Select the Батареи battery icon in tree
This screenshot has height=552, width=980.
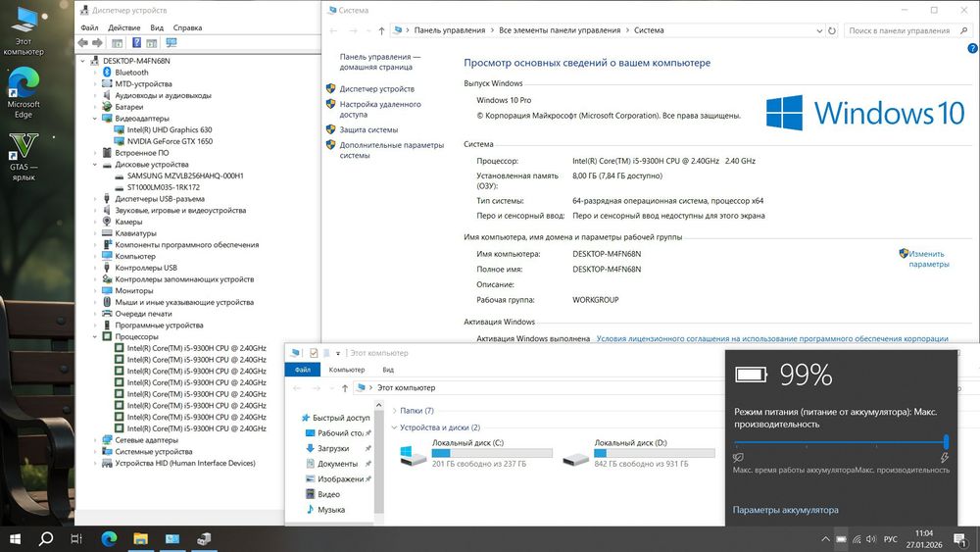pyautogui.click(x=107, y=107)
